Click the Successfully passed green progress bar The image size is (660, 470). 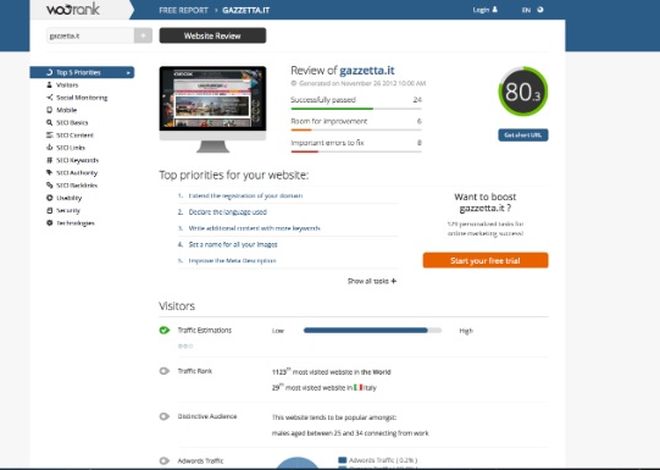pyautogui.click(x=332, y=109)
